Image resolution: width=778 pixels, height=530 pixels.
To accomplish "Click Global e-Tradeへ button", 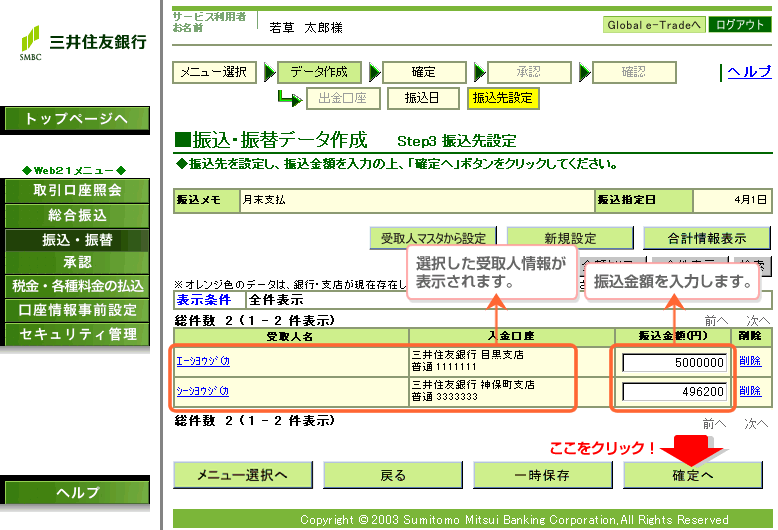I will [654, 25].
